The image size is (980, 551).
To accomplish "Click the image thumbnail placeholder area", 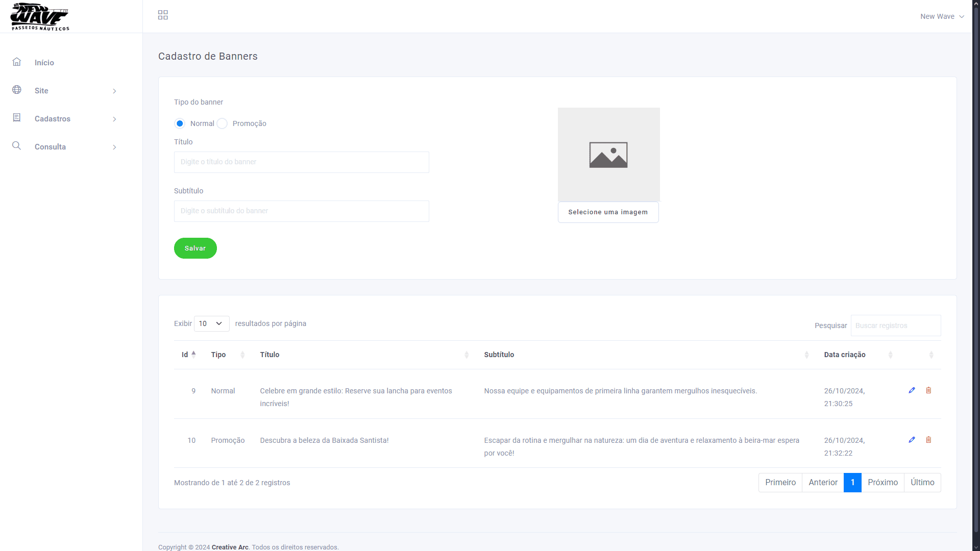I will pos(608,155).
